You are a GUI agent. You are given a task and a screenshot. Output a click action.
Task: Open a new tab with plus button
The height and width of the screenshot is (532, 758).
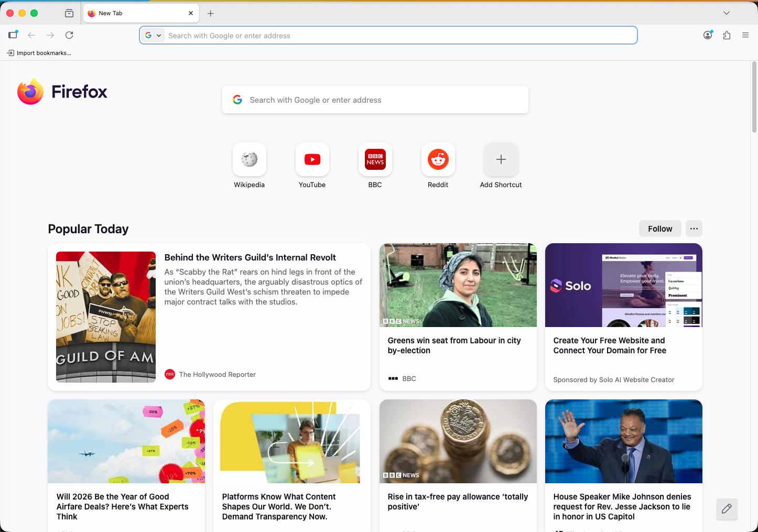tap(211, 14)
